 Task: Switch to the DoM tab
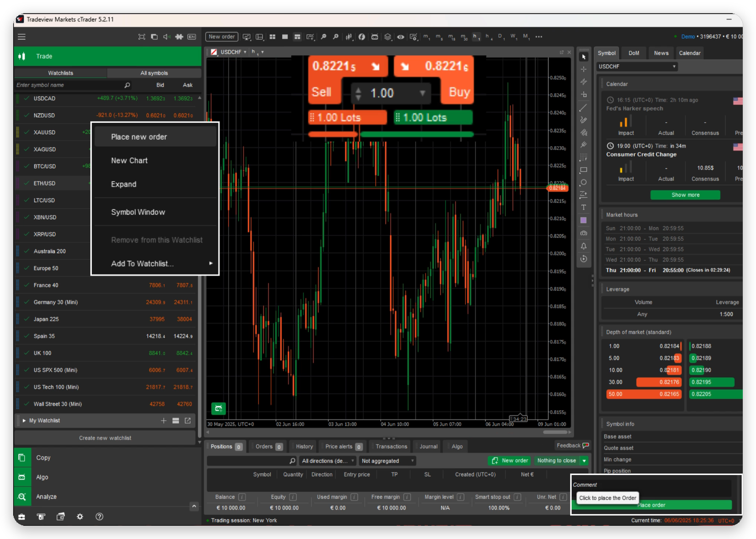click(x=634, y=53)
